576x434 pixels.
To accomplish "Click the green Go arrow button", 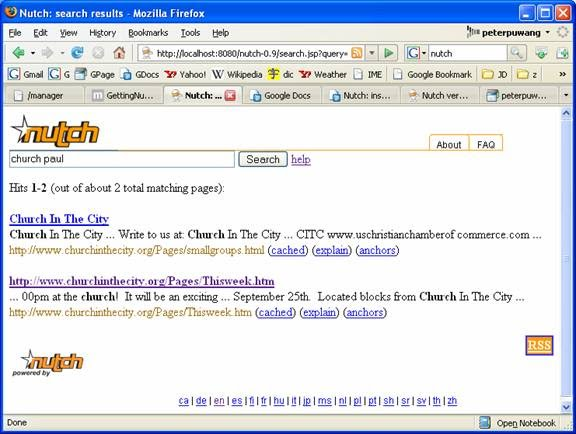I will coord(389,53).
